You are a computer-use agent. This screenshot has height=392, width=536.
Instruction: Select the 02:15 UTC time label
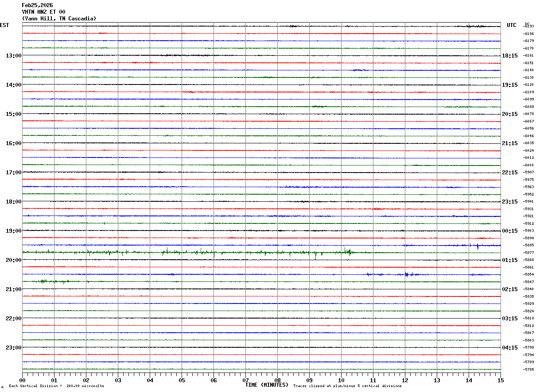[x=510, y=289]
